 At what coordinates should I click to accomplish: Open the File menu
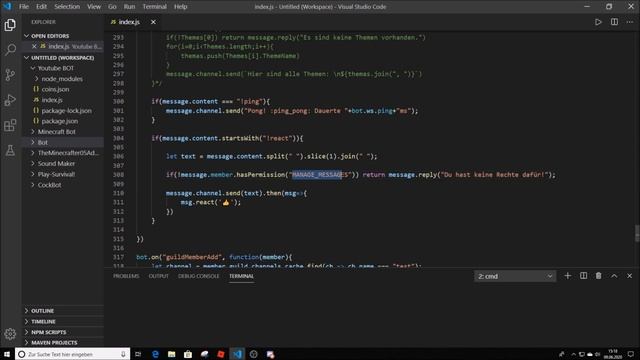tap(24, 7)
